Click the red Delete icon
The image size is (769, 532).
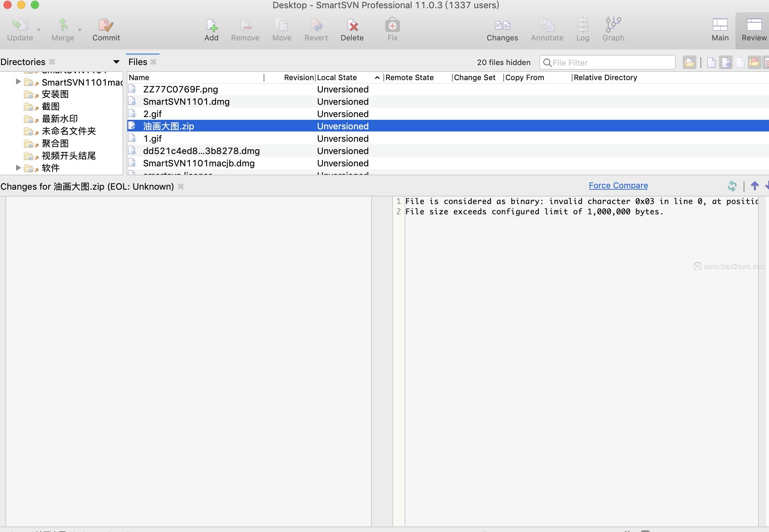(352, 25)
